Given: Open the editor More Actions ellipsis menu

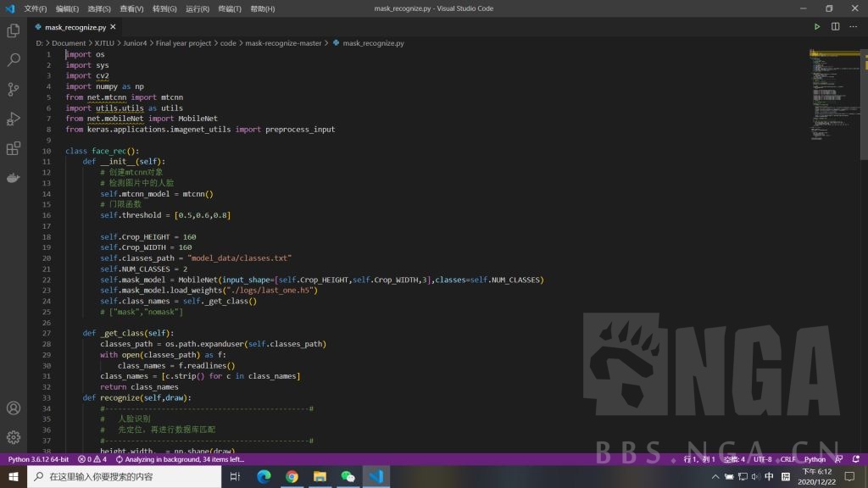Looking at the screenshot, I should (853, 27).
